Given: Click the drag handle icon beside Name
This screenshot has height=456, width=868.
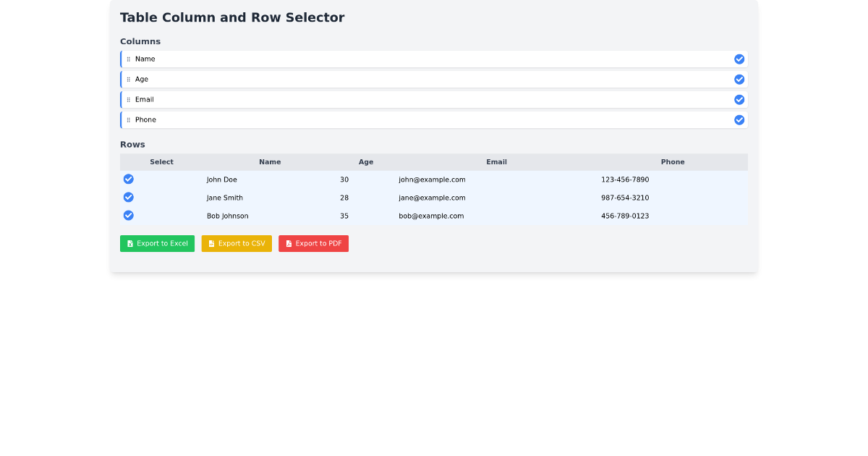Looking at the screenshot, I should 130,59.
